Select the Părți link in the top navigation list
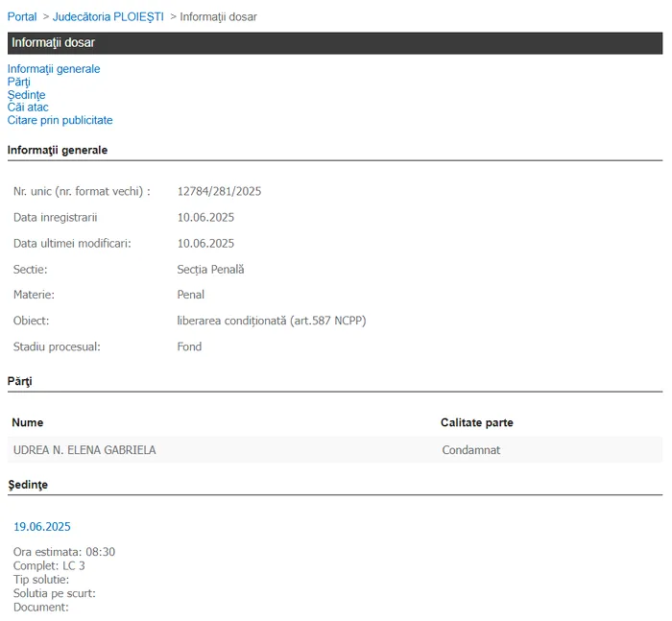672x621 pixels. [19, 82]
